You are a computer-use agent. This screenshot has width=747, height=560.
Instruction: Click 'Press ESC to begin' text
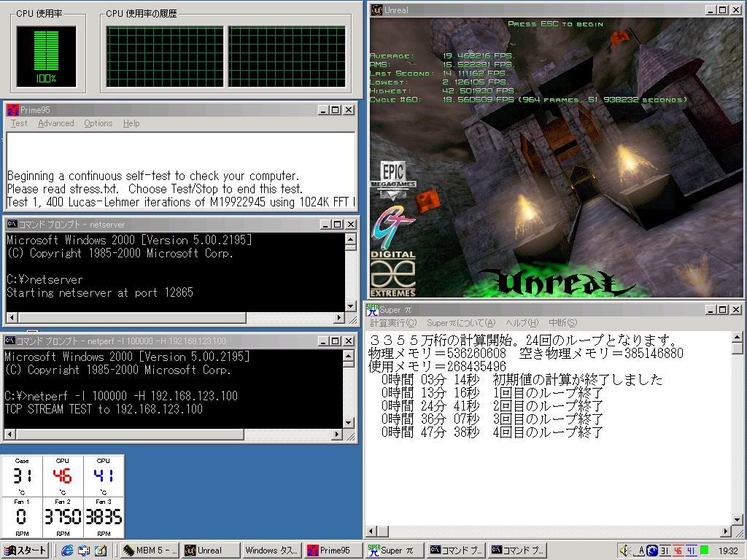[555, 24]
